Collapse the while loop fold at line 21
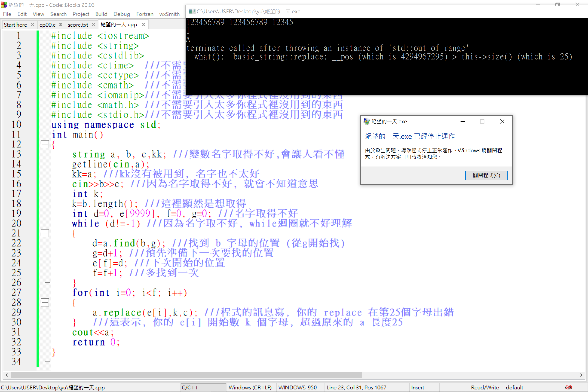The width and height of the screenshot is (588, 392). click(x=45, y=233)
